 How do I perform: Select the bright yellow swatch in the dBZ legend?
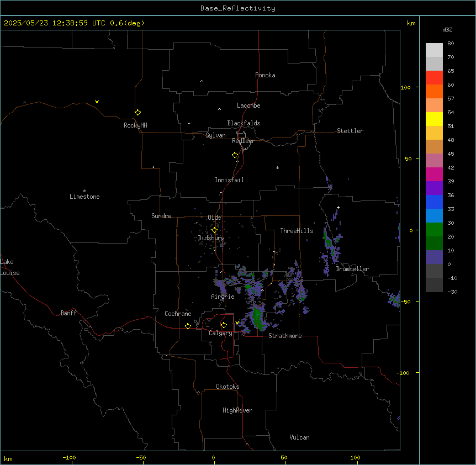tap(434, 119)
